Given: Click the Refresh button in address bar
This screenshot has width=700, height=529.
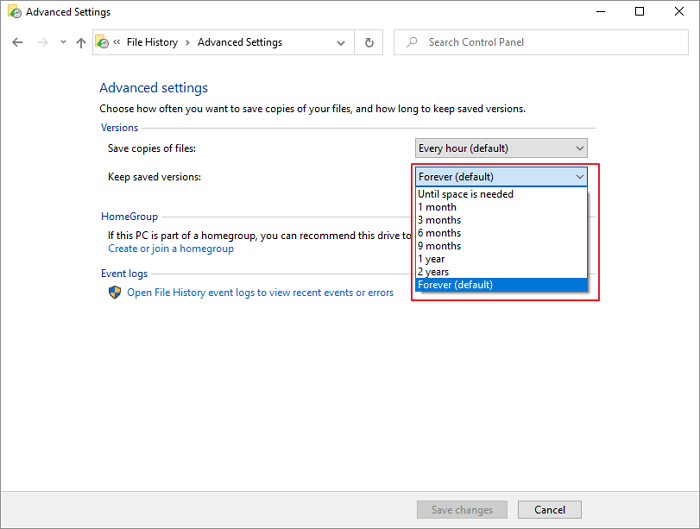Looking at the screenshot, I should pyautogui.click(x=369, y=43).
